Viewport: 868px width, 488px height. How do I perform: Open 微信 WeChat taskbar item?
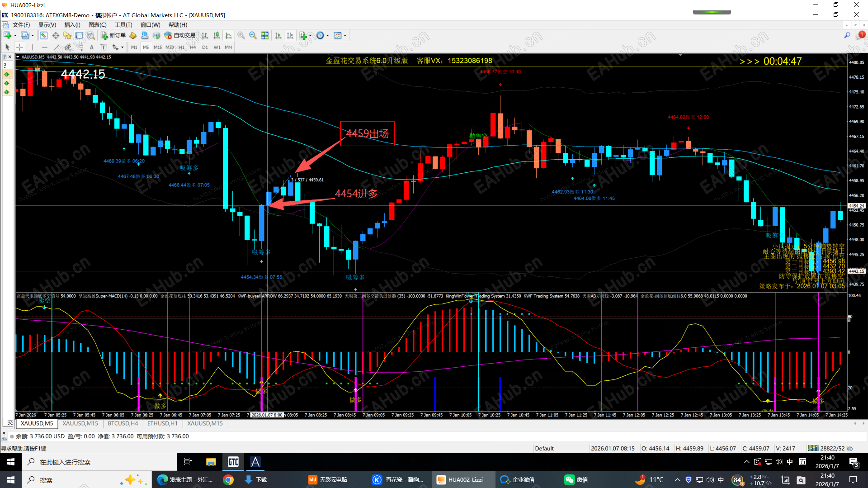[x=576, y=480]
